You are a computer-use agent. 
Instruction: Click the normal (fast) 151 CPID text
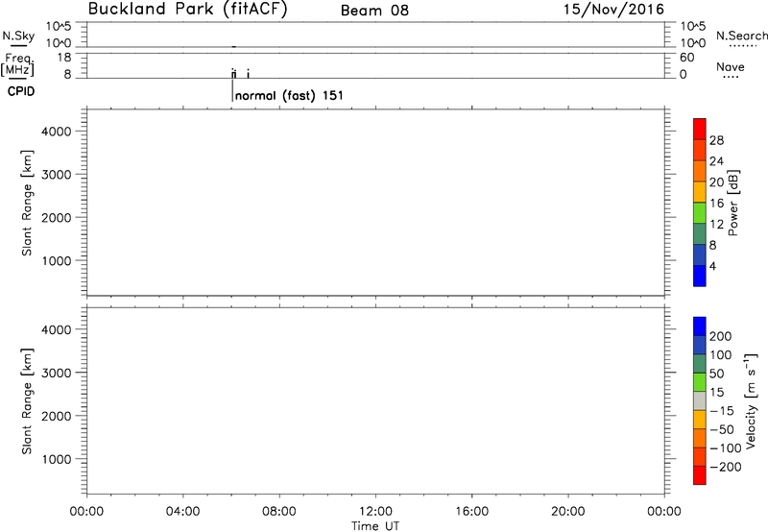289,95
